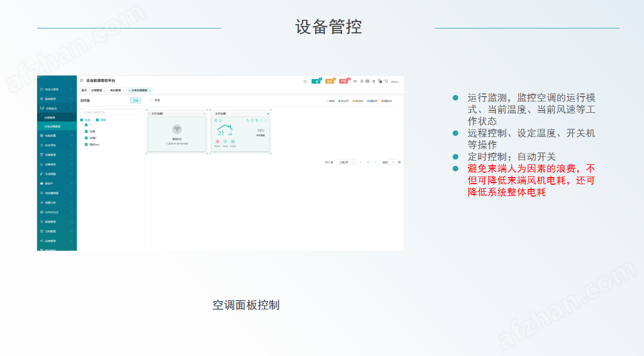Click the 无线测温 thermometer sidebar icon
644x356 pixels.
point(41,174)
